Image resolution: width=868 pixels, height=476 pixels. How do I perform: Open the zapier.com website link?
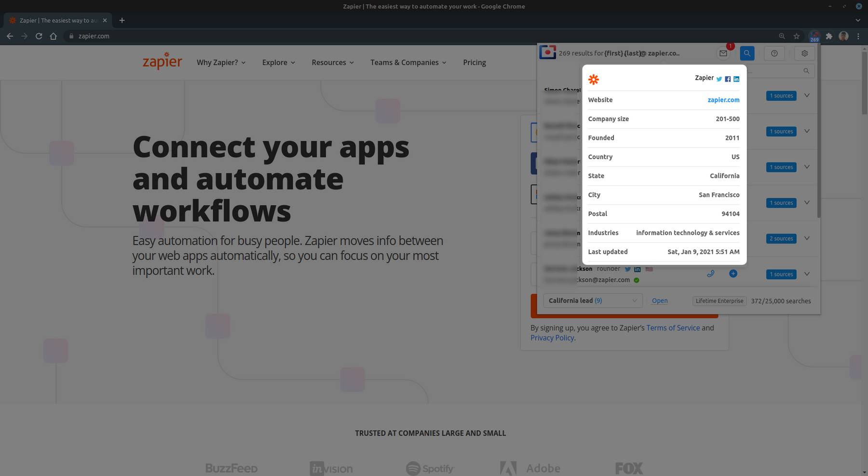tap(723, 100)
